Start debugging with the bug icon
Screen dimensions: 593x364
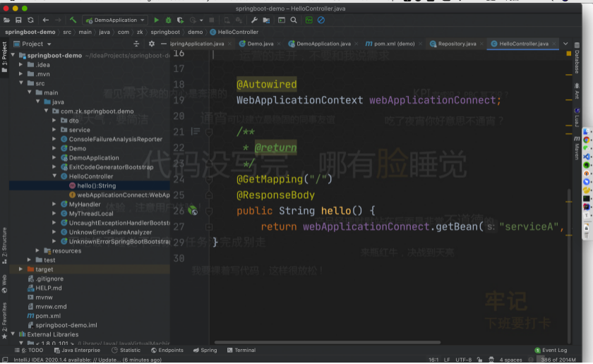pyautogui.click(x=168, y=20)
